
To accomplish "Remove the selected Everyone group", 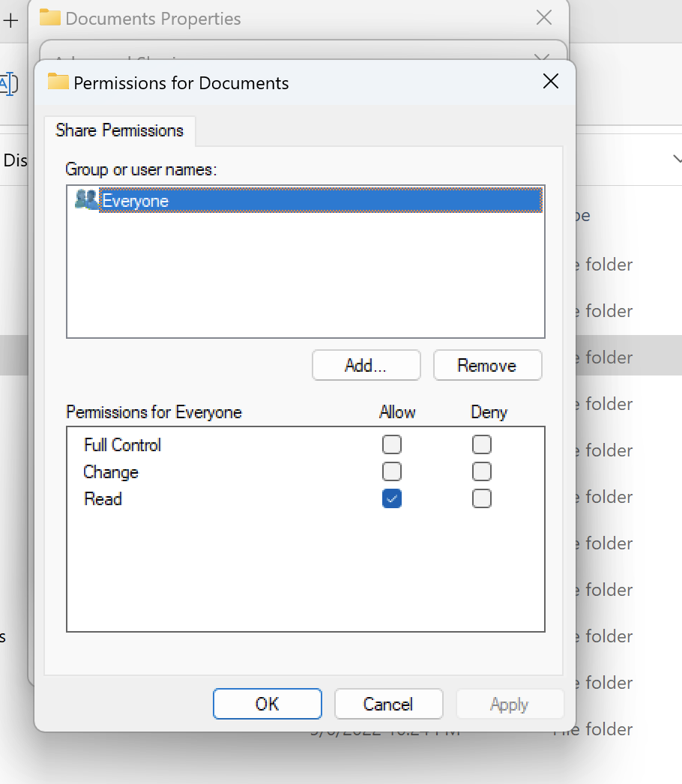I will tap(487, 365).
